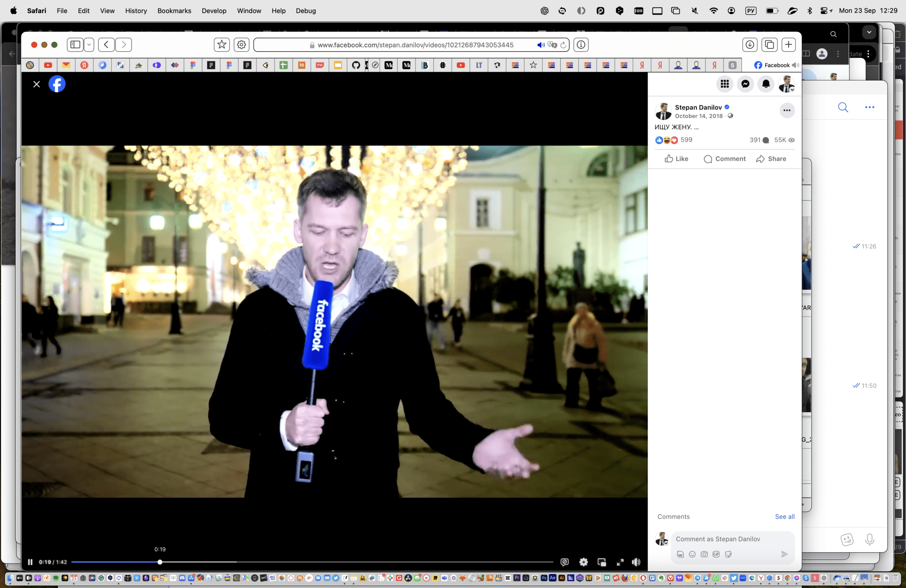Viewport: 906px width, 588px height.
Task: Open picture-in-picture mini player
Action: 601,562
